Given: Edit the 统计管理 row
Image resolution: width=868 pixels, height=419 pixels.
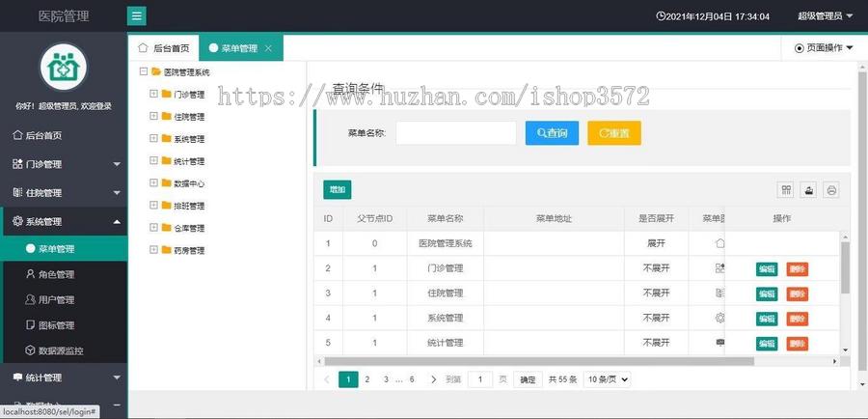Looking at the screenshot, I should coord(767,344).
